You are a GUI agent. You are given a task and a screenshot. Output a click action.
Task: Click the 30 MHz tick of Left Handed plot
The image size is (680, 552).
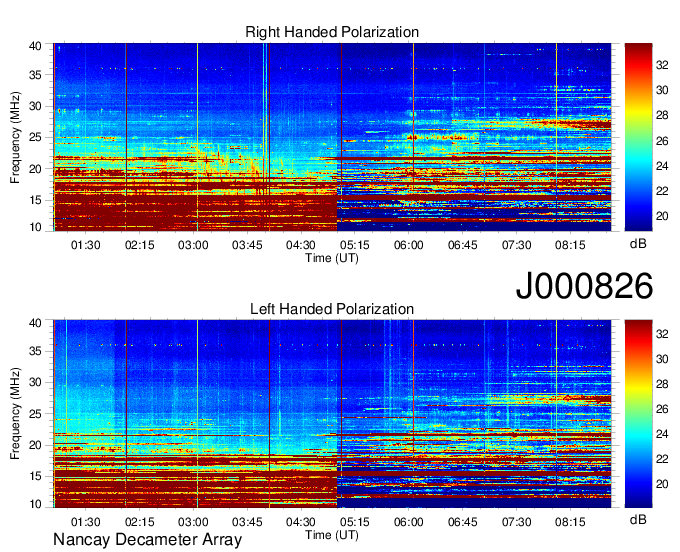tap(35, 382)
